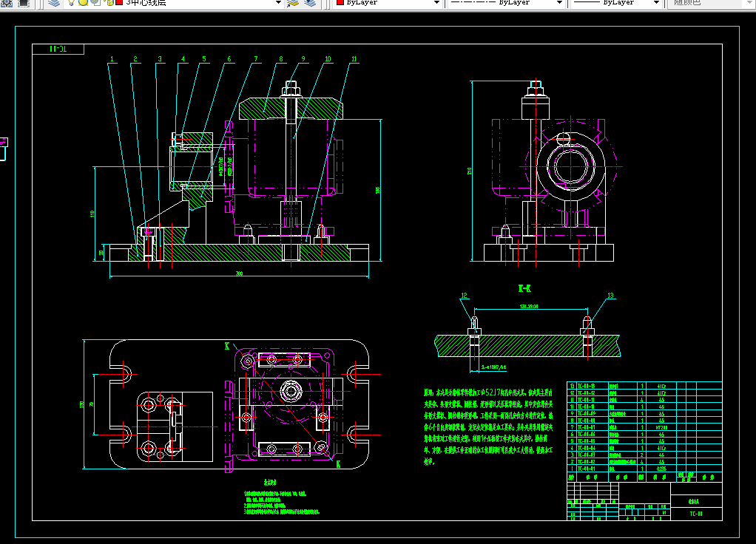
Task: Click the Layer Previous icon
Action: [310, 3]
